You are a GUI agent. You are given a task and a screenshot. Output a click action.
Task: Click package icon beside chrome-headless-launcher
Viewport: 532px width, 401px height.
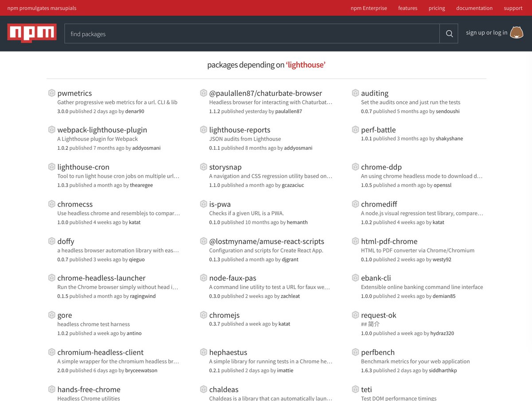click(x=51, y=278)
